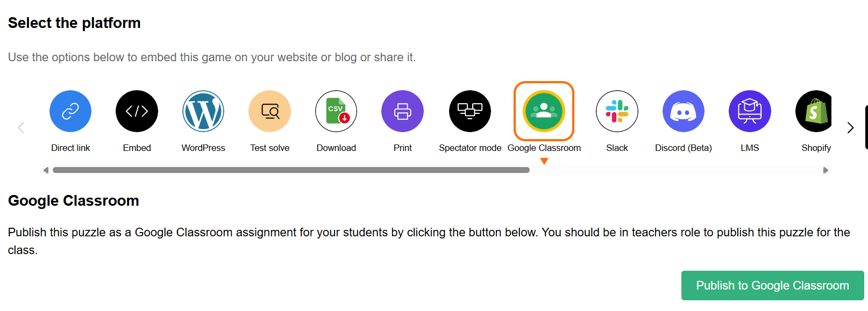Click Publish to Google Classroom button

pos(772,286)
